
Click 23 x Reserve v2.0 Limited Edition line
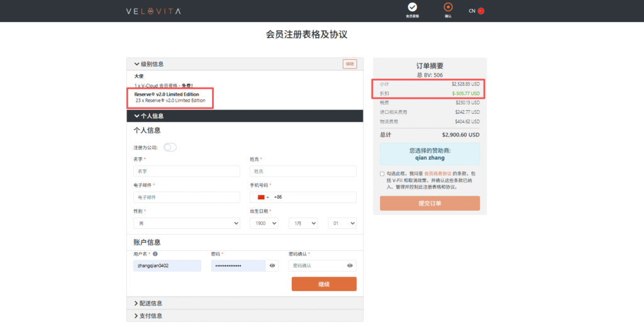click(170, 100)
